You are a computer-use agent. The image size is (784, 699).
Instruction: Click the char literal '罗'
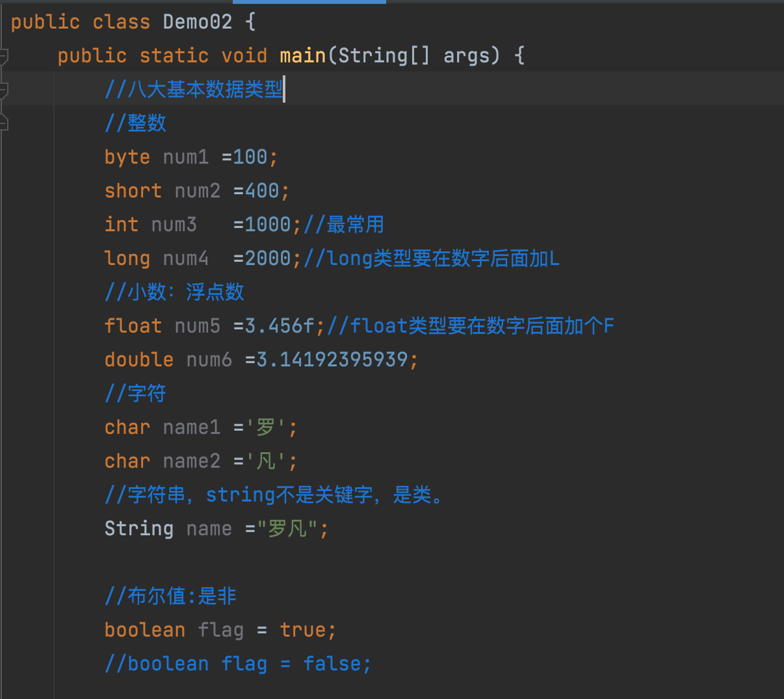(265, 427)
